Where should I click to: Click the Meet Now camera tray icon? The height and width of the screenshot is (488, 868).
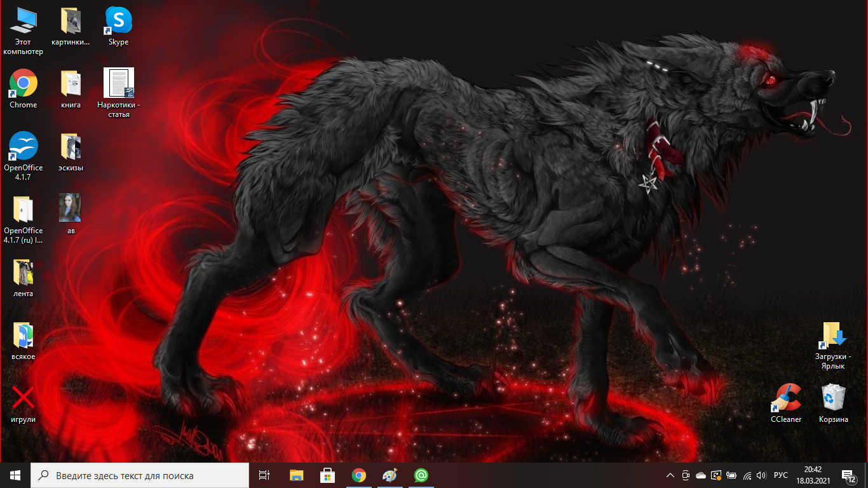click(x=686, y=475)
